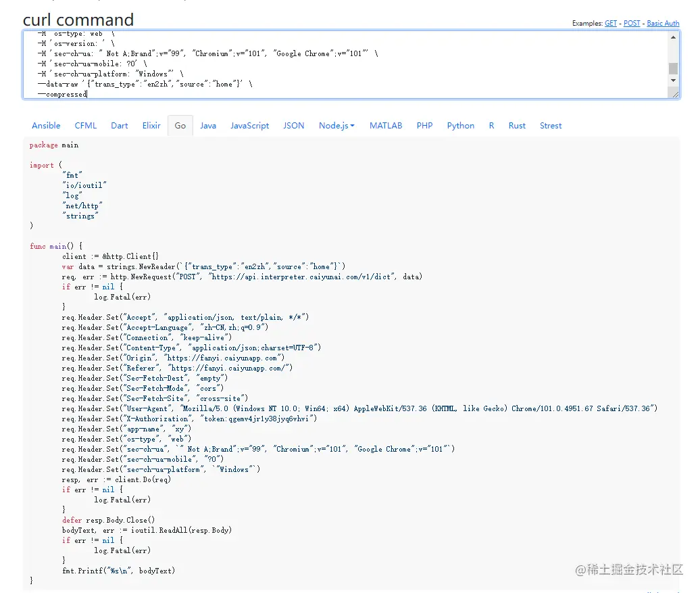Place cursor after '--compressed' in curl input
The width and height of the screenshot is (700, 593).
(x=87, y=94)
